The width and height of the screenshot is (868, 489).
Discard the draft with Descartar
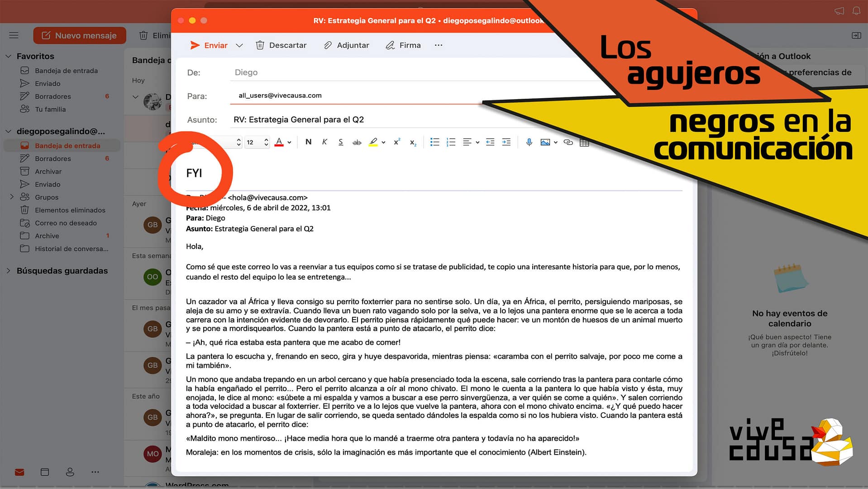click(281, 45)
